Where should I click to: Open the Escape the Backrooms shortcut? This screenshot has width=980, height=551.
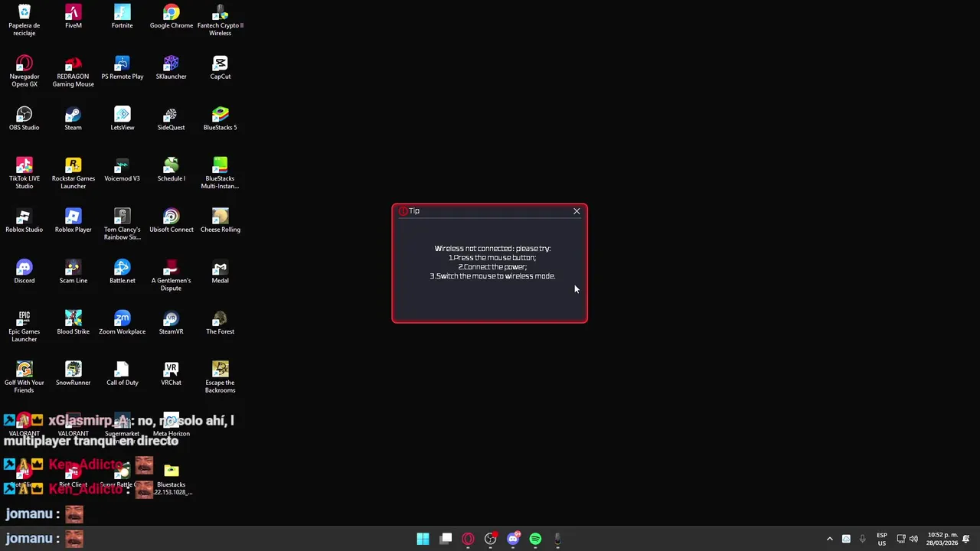click(220, 377)
